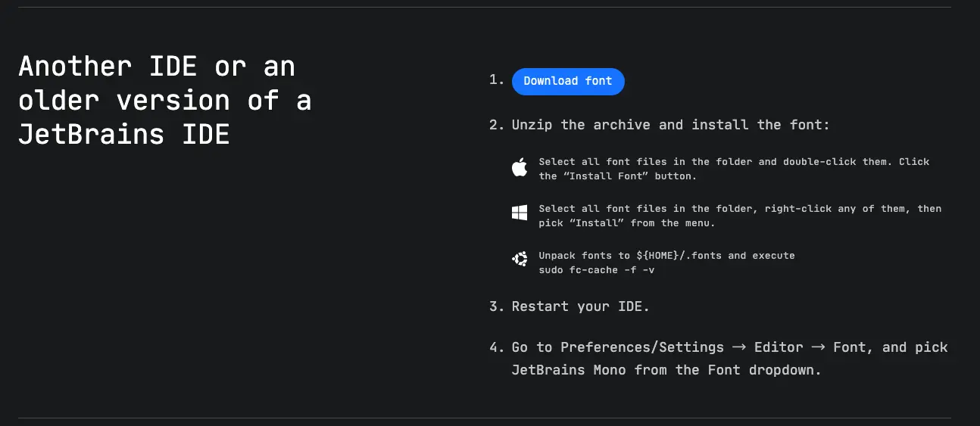Click the macOS "Install Font" instruction text
This screenshot has height=426, width=980.
coord(733,169)
